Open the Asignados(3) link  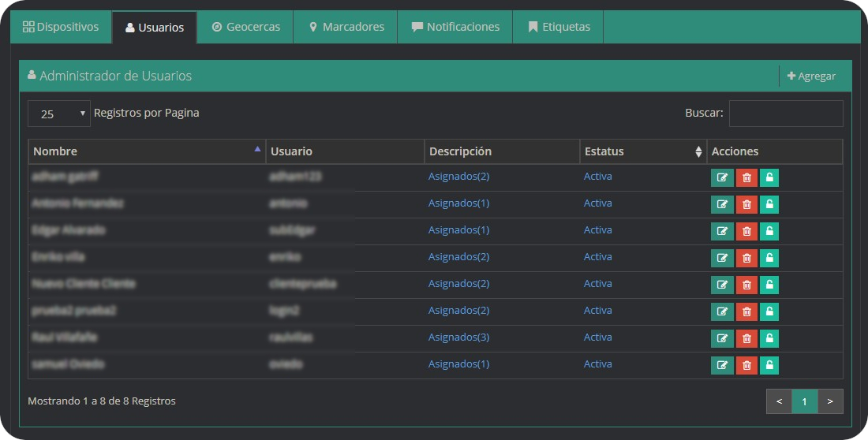458,337
